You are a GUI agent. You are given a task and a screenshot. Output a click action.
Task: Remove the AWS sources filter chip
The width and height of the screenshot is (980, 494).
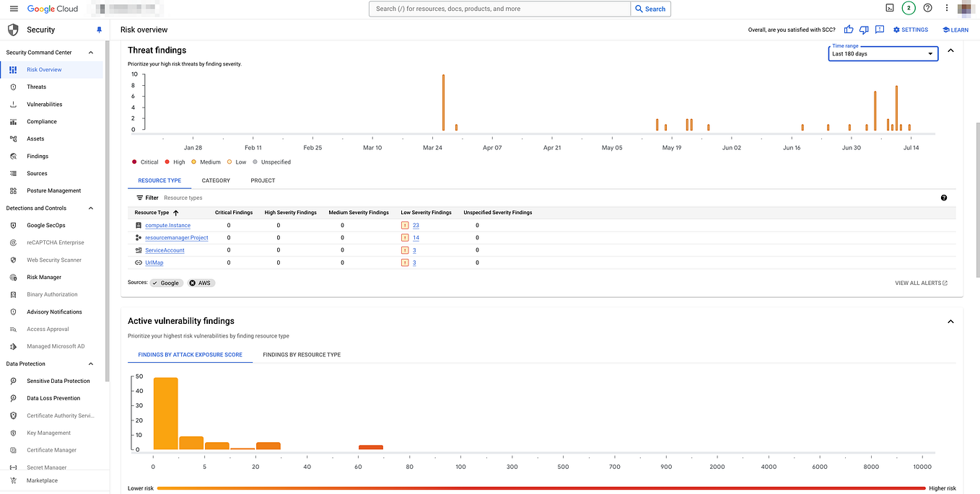click(x=193, y=283)
